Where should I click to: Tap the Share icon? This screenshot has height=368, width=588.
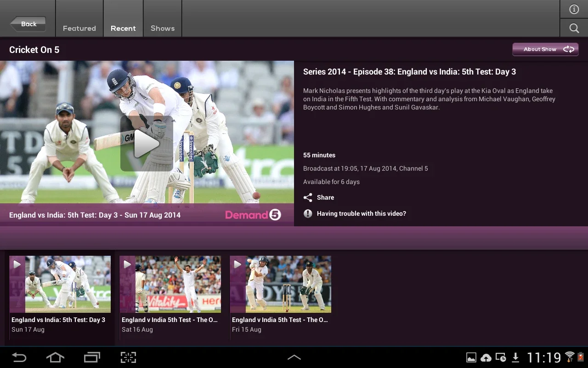(308, 198)
